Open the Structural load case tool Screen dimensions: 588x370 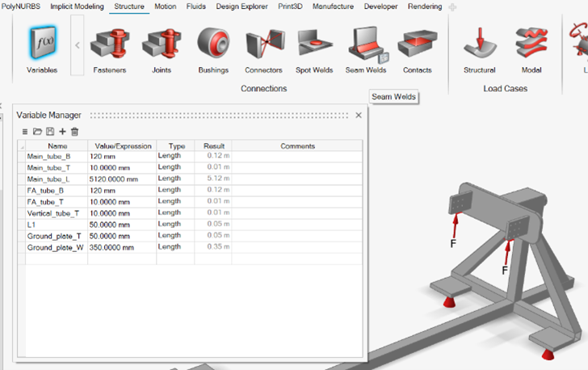point(480,43)
